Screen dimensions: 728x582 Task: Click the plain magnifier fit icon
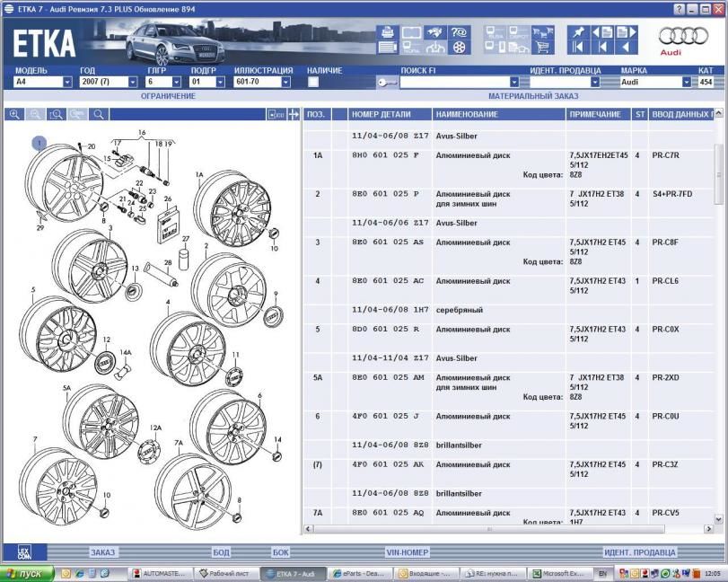click(x=99, y=114)
